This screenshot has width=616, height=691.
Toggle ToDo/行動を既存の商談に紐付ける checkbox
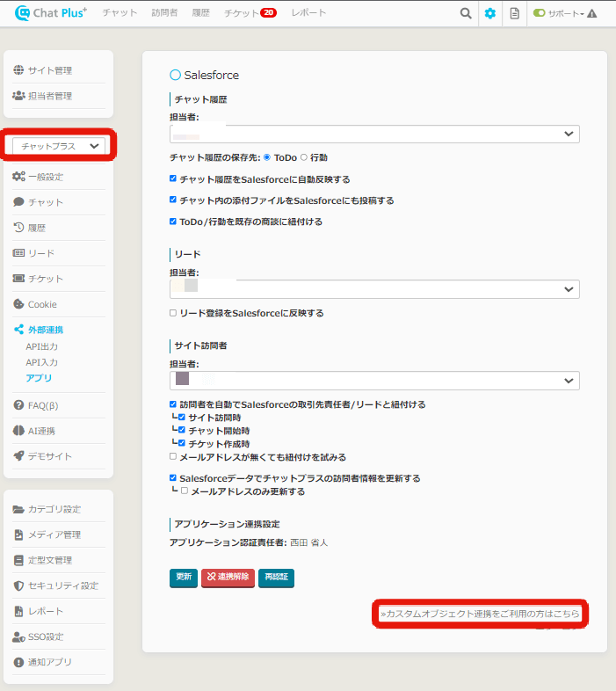click(x=173, y=222)
